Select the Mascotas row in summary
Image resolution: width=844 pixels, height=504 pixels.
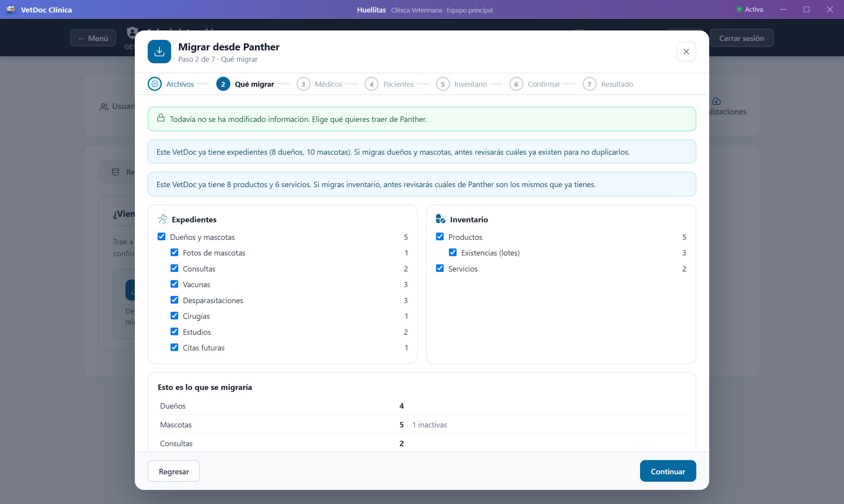tap(422, 425)
